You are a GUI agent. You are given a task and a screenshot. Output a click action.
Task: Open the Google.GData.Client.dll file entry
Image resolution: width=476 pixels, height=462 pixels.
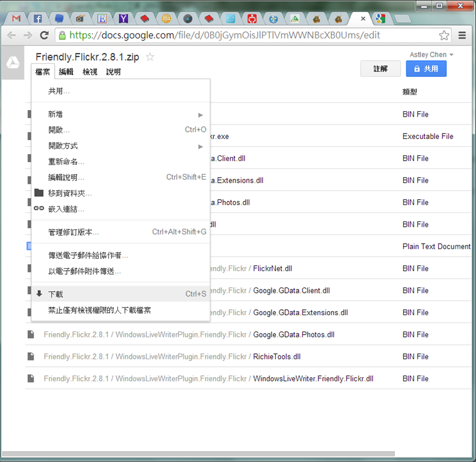291,291
